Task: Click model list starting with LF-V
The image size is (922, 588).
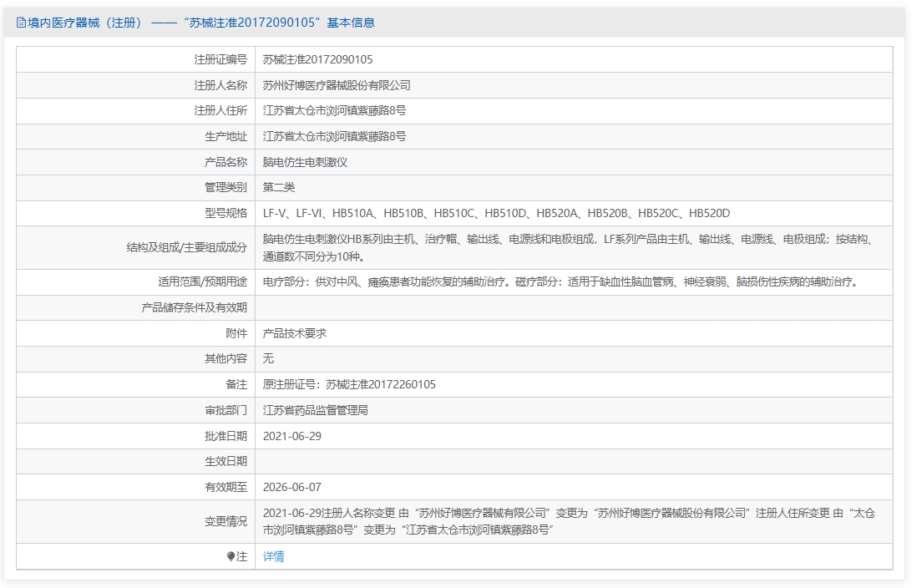Action: click(496, 214)
